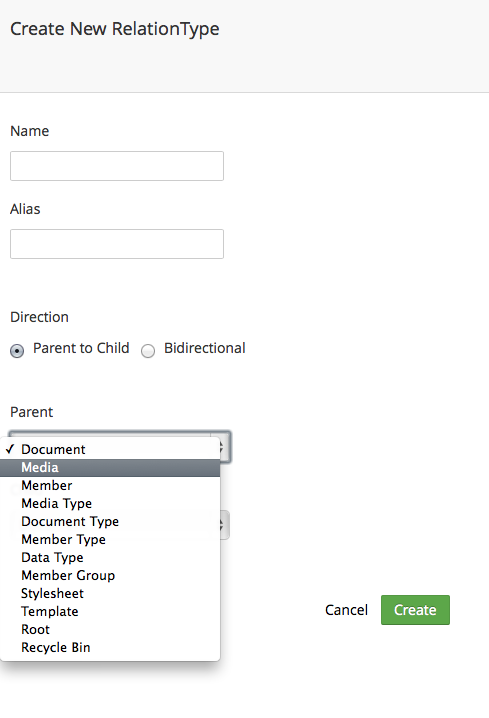Click the Cancel link

point(347,610)
